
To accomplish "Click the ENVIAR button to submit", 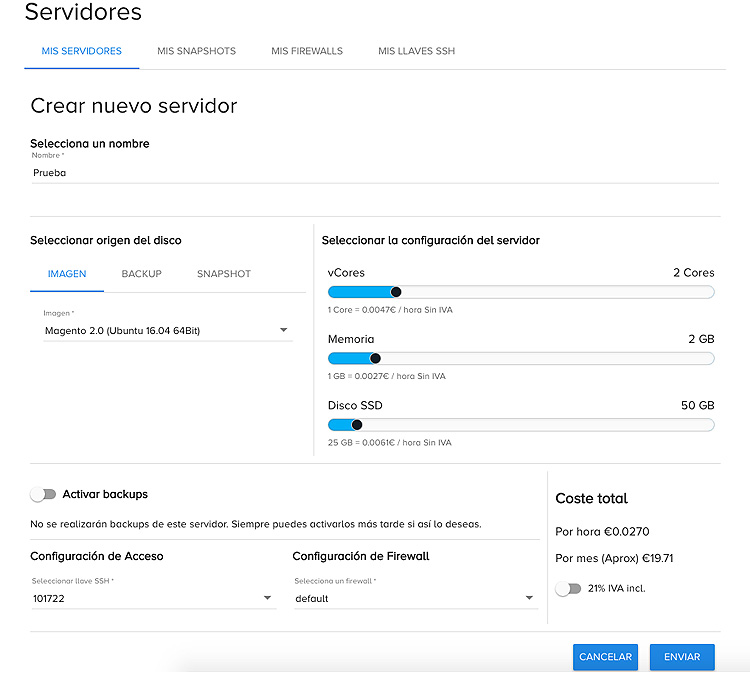I will [x=682, y=657].
